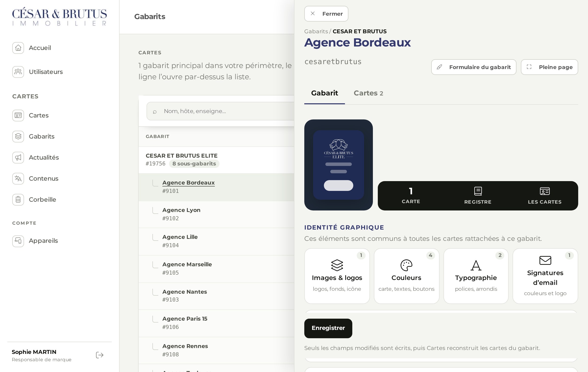Open Actualités megaphone icon
Viewport: 588px width, 372px height.
(x=18, y=157)
